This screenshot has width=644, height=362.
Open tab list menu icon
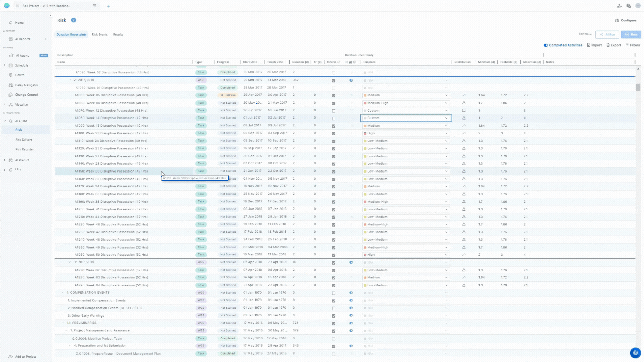point(94,6)
